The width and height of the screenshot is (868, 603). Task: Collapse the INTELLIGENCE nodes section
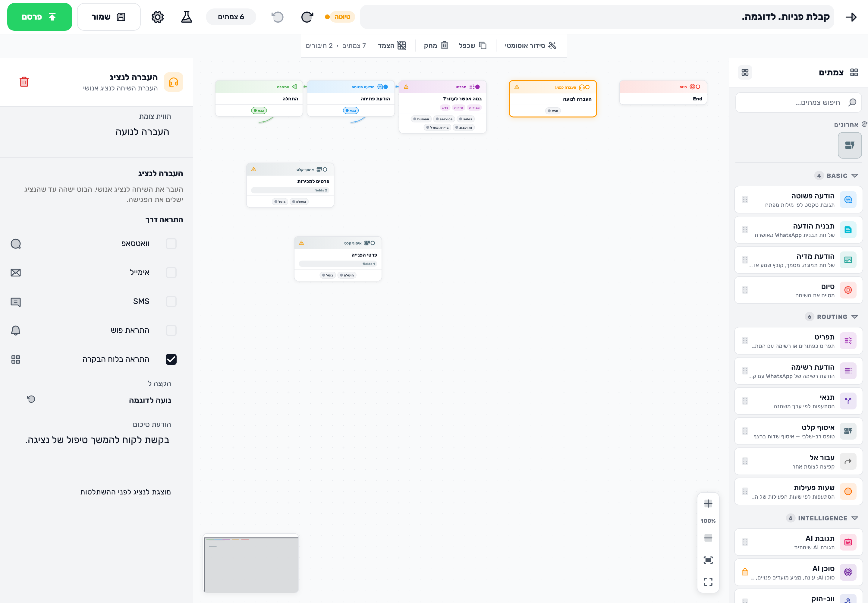tap(854, 518)
